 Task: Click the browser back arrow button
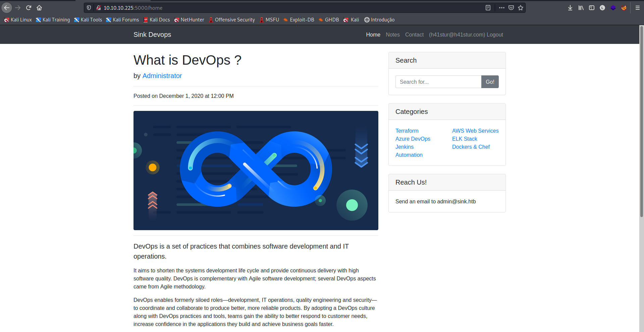click(x=7, y=8)
